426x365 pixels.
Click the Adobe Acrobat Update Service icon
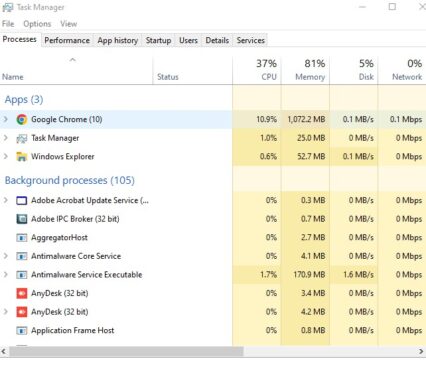(22, 200)
